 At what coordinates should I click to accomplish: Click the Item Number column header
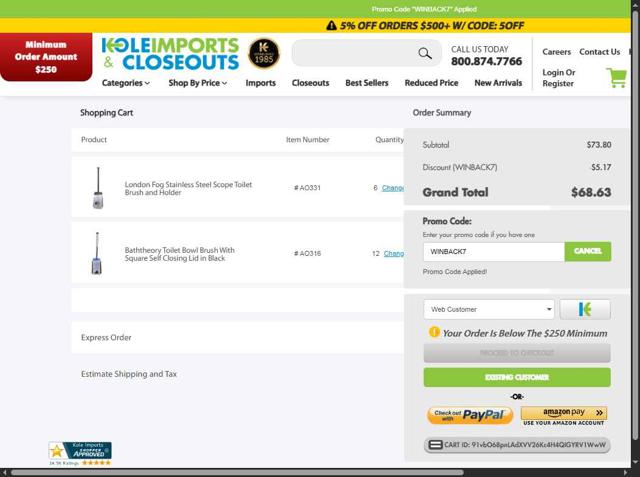pos(307,140)
